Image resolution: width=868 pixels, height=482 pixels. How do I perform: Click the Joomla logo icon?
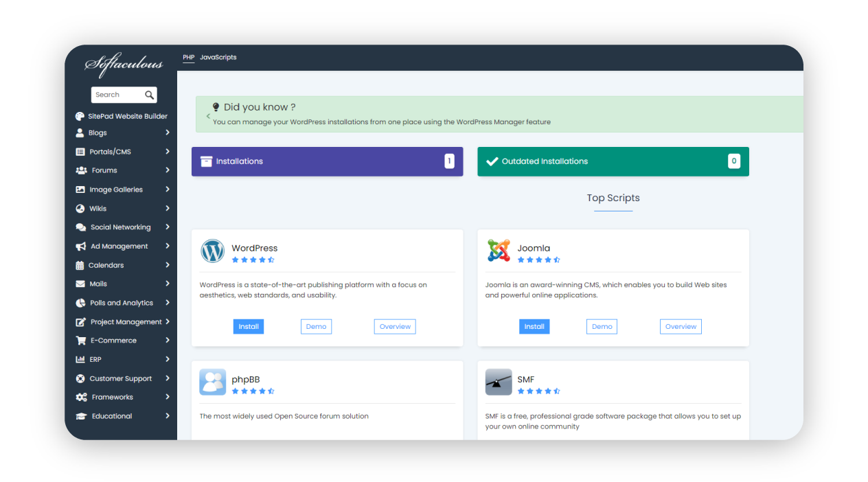tap(499, 251)
